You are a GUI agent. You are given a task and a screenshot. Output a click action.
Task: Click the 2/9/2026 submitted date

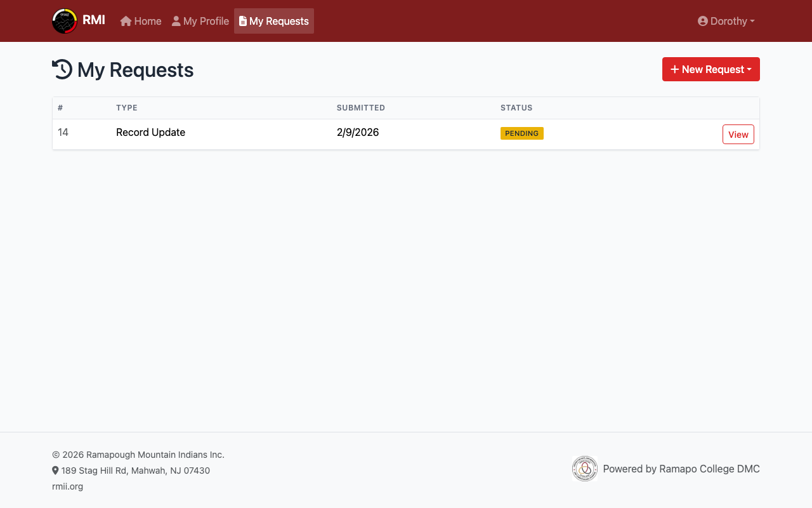tap(358, 132)
